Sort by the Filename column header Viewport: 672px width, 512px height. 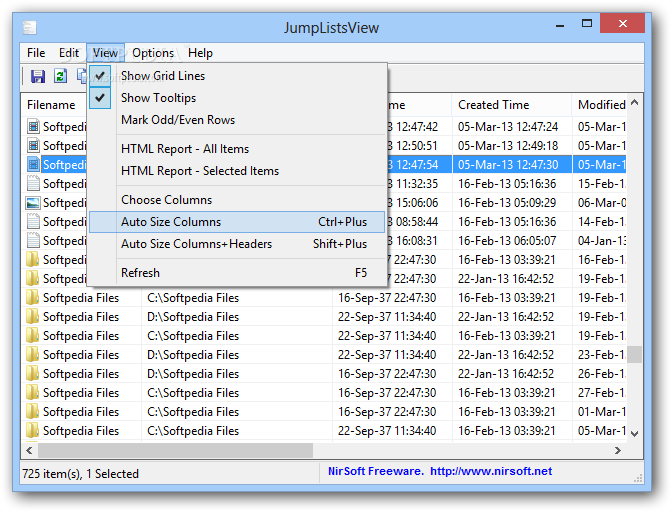click(x=54, y=105)
